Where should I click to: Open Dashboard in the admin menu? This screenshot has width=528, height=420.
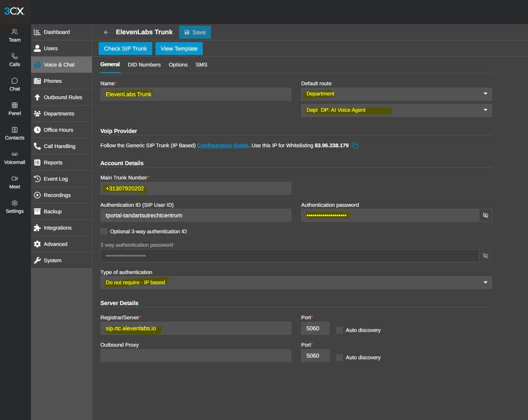(x=62, y=32)
